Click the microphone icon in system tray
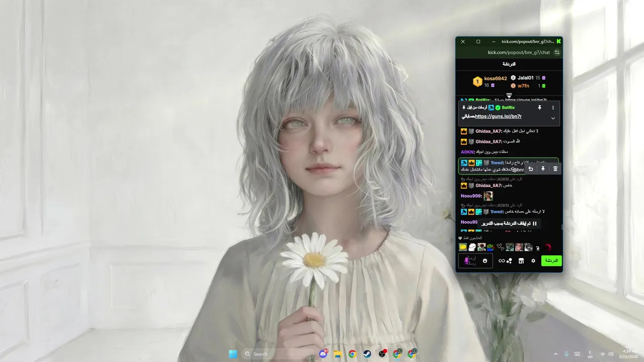This screenshot has height=362, width=644. [x=567, y=354]
